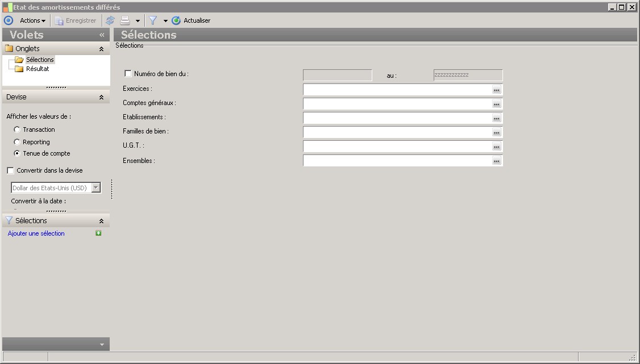
Task: Click the Résultat folder icon in the tree
Action: coord(19,69)
